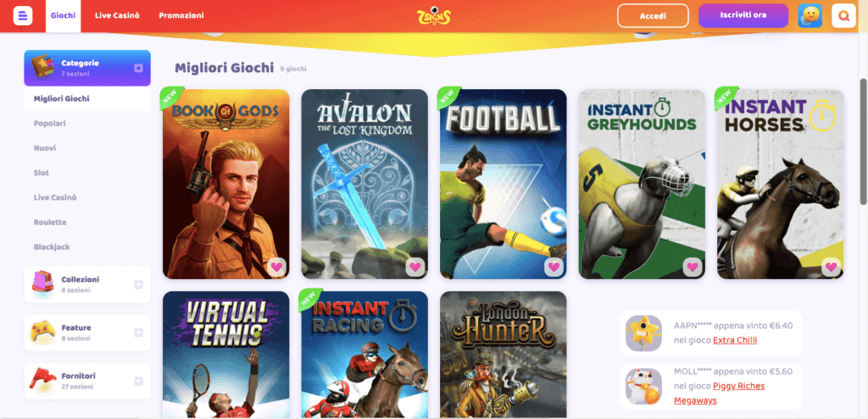Click the 7Signs logo
Screen dimensions: 868x419
pyautogui.click(x=433, y=15)
